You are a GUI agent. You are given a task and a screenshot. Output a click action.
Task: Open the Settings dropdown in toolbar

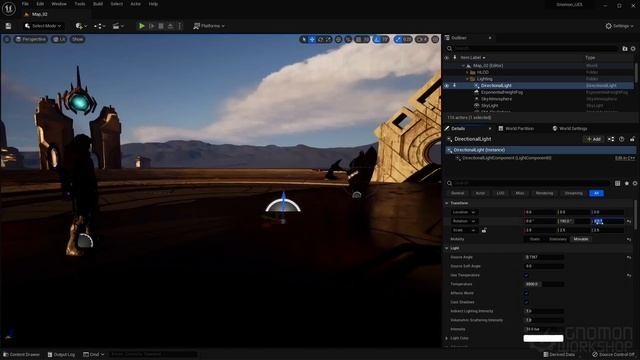click(619, 26)
